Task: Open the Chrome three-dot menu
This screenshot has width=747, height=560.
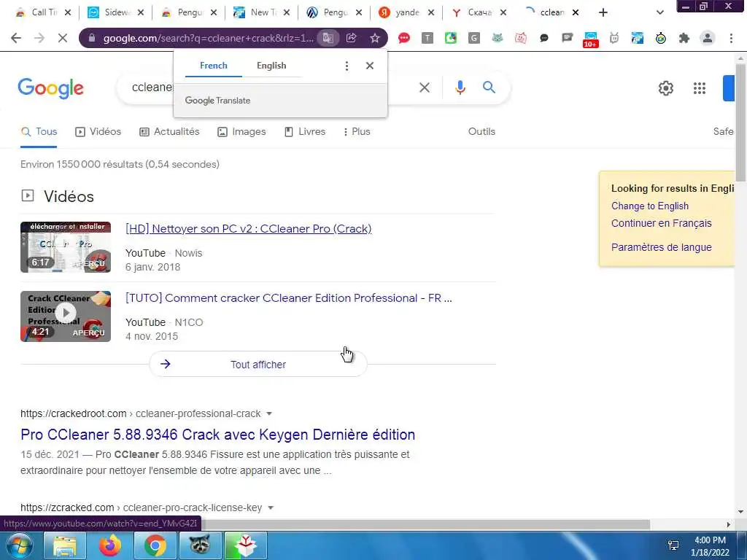Action: (x=731, y=38)
